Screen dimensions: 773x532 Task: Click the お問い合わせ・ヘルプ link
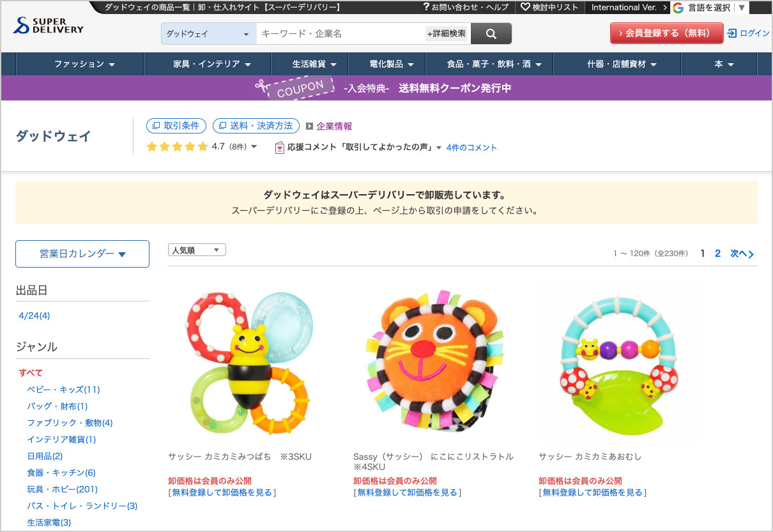point(470,7)
